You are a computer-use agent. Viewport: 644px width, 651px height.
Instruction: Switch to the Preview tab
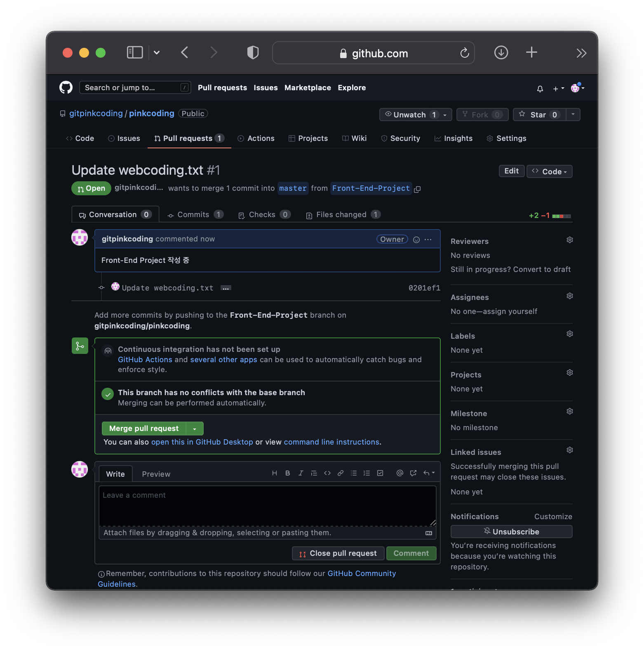click(156, 474)
